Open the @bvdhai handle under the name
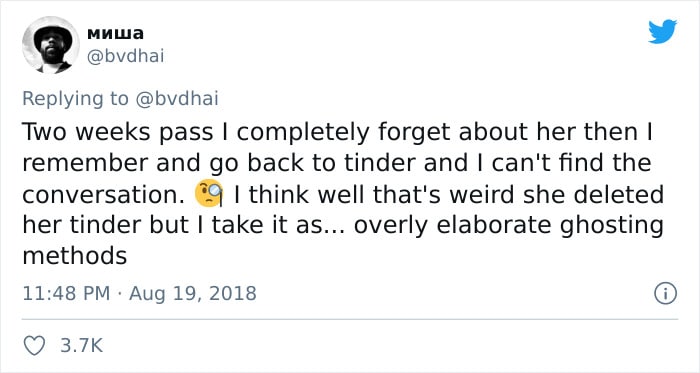Image resolution: width=700 pixels, height=373 pixels. [125, 56]
